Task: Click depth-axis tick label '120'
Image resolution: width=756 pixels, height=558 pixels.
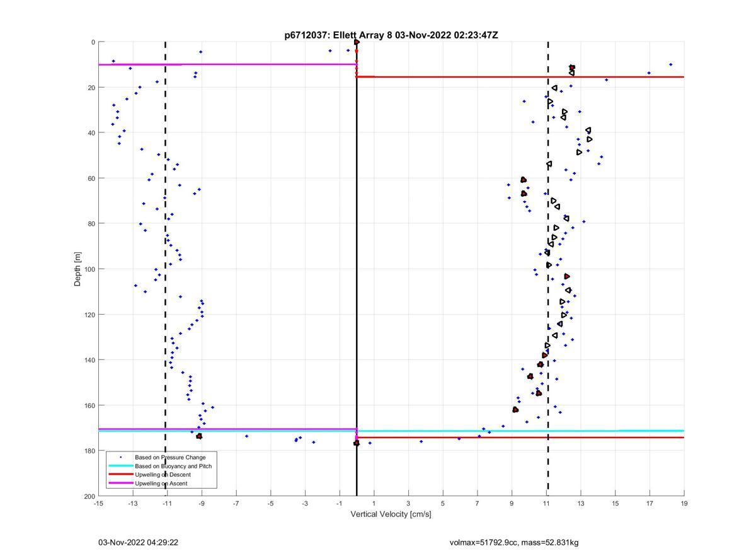Action: pos(89,315)
